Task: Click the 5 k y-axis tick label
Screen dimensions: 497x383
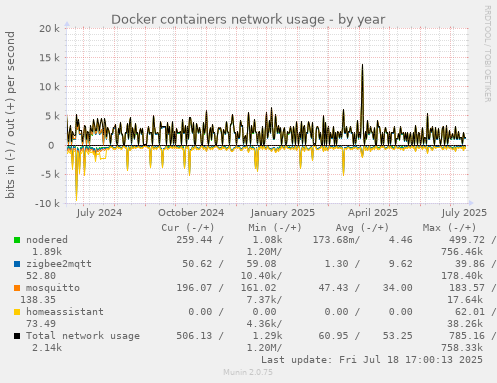Action: point(52,116)
